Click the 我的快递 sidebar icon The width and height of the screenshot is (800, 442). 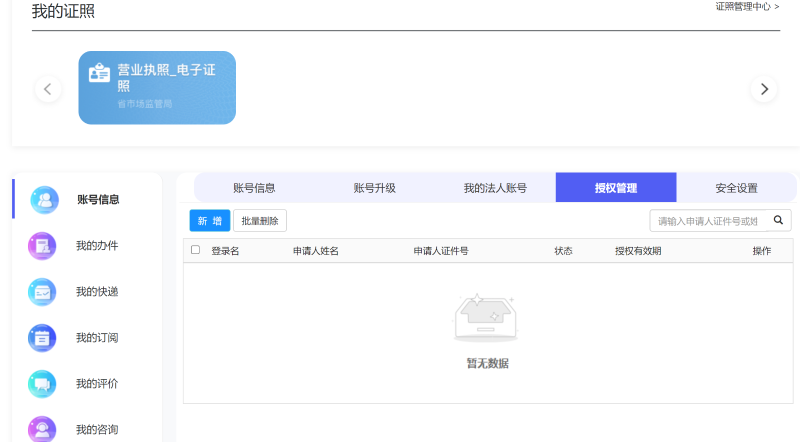[x=42, y=292]
